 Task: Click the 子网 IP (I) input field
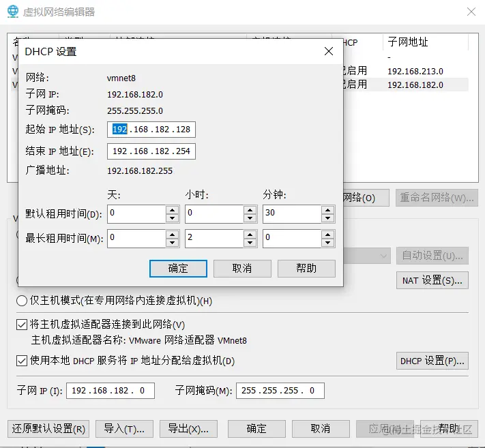click(111, 391)
